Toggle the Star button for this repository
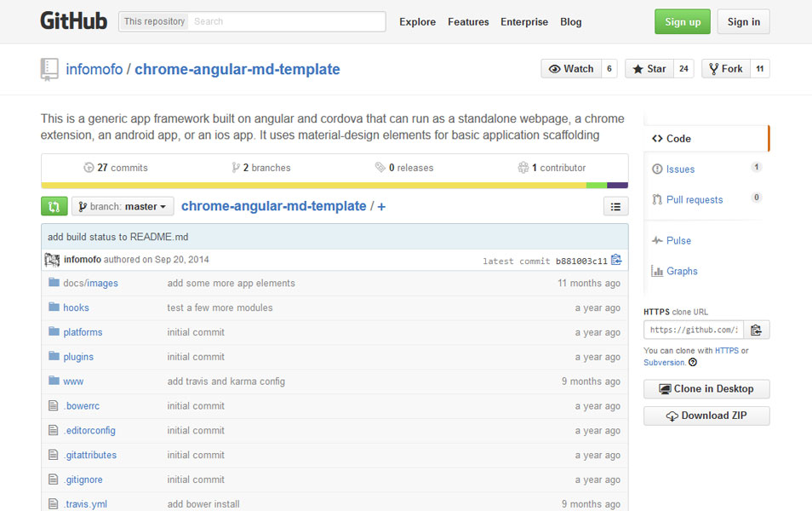Screen dimensions: 812x511 point(649,69)
